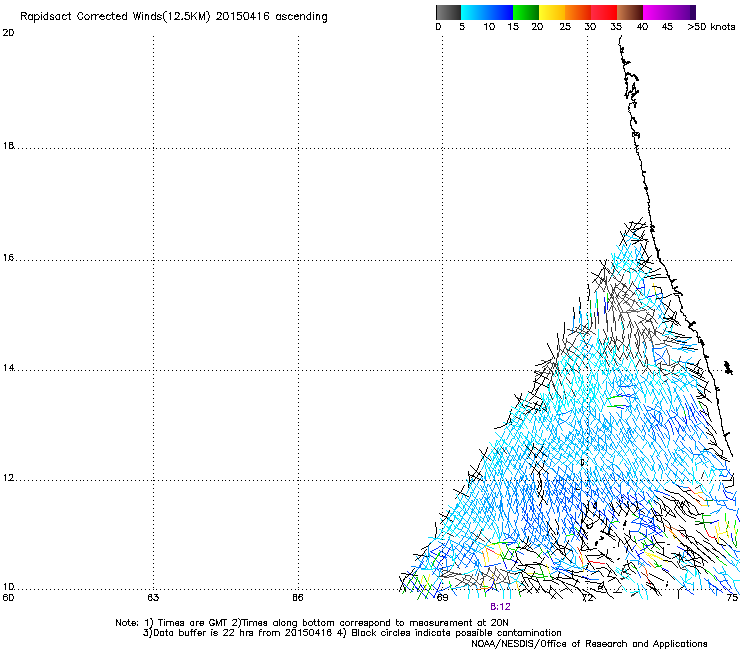The width and height of the screenshot is (740, 650).
Task: Select the red 30–35 knots legend swatch
Action: 604,12
